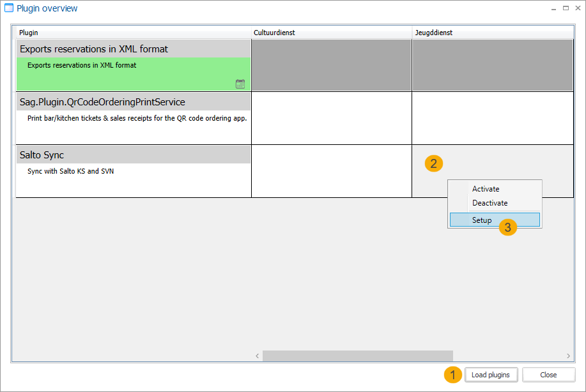Click Cultuurdienst cell for Salto Sync

pyautogui.click(x=331, y=171)
